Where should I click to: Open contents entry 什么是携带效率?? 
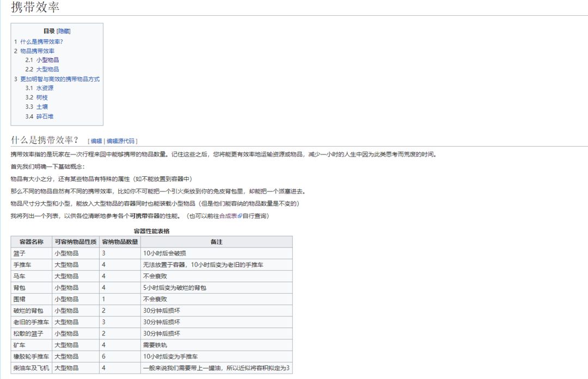point(41,41)
